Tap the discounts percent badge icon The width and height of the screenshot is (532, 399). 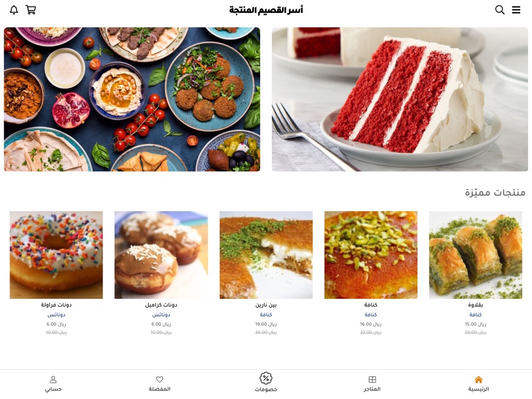(x=266, y=378)
